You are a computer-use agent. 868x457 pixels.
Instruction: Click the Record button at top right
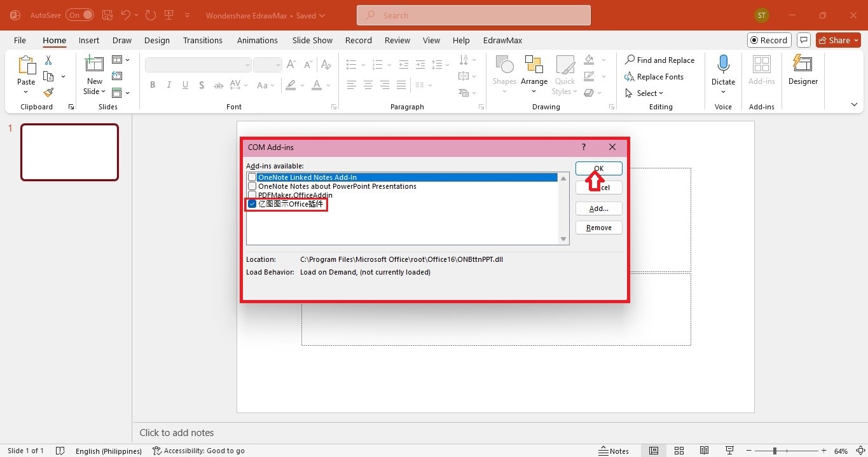tap(769, 40)
